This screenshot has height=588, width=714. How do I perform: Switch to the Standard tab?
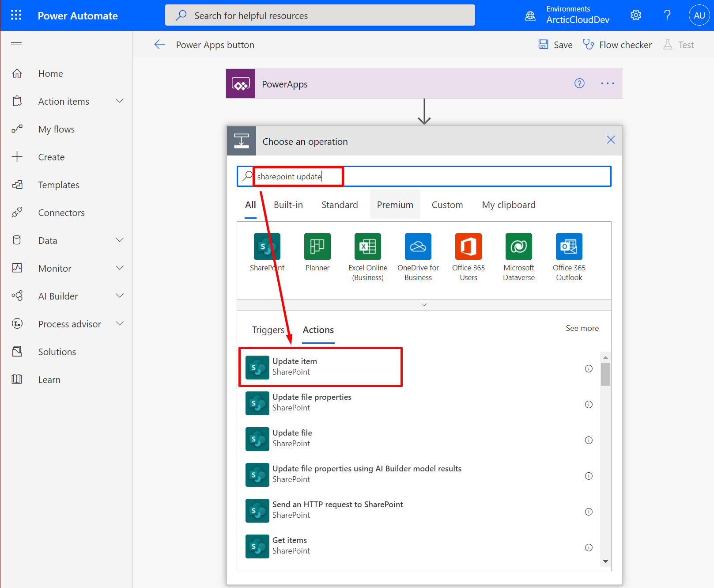tap(340, 205)
